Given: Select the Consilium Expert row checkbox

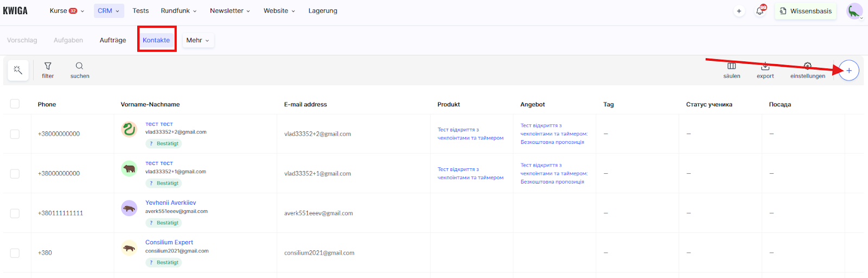Looking at the screenshot, I should 15,253.
